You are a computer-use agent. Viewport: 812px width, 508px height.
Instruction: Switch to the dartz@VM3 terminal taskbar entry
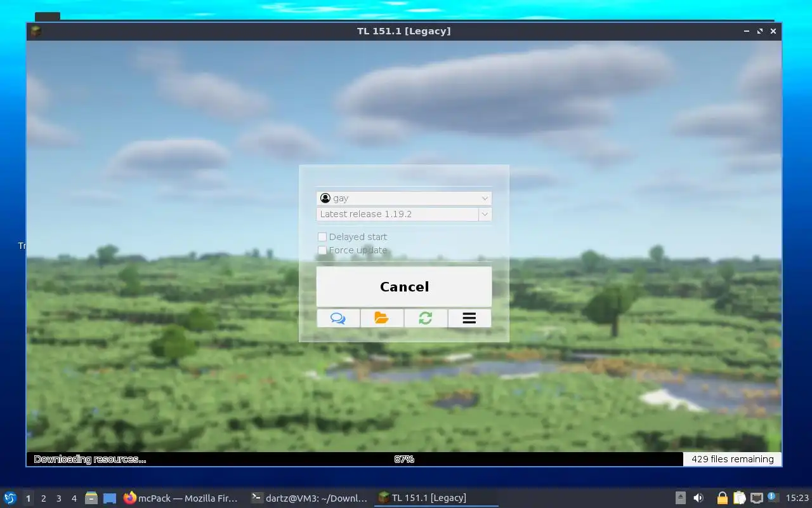(x=310, y=498)
